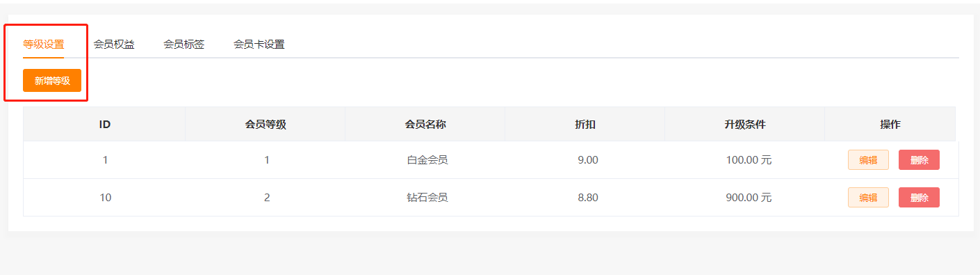Click the 900.00 元 upgrade condition cell

pos(749,198)
